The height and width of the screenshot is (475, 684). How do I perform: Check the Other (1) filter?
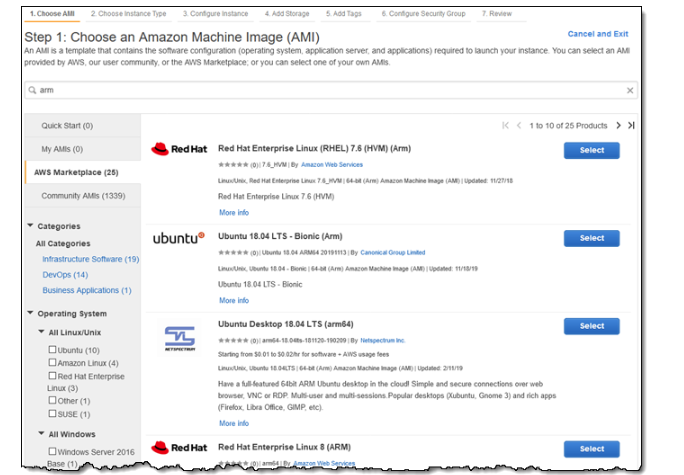coord(52,400)
